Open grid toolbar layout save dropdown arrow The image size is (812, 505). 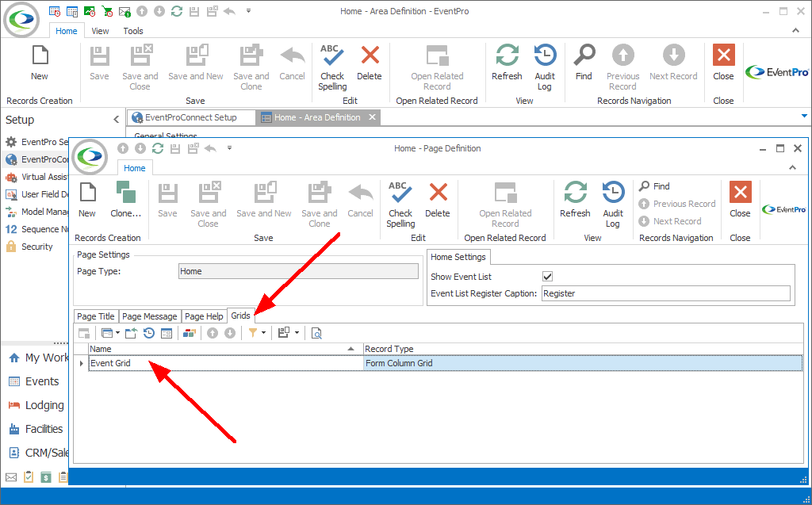(297, 333)
